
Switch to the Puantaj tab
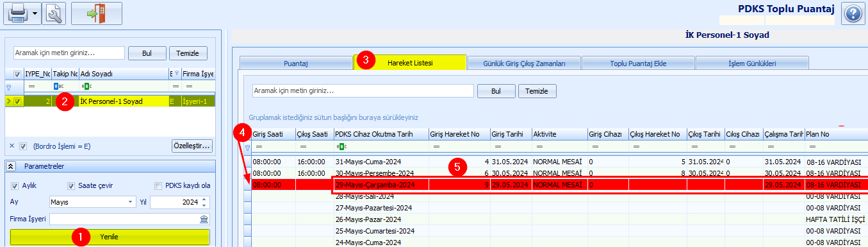click(296, 63)
